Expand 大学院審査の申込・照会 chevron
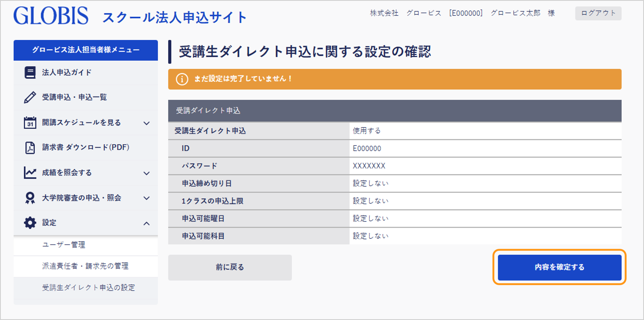 tap(147, 198)
